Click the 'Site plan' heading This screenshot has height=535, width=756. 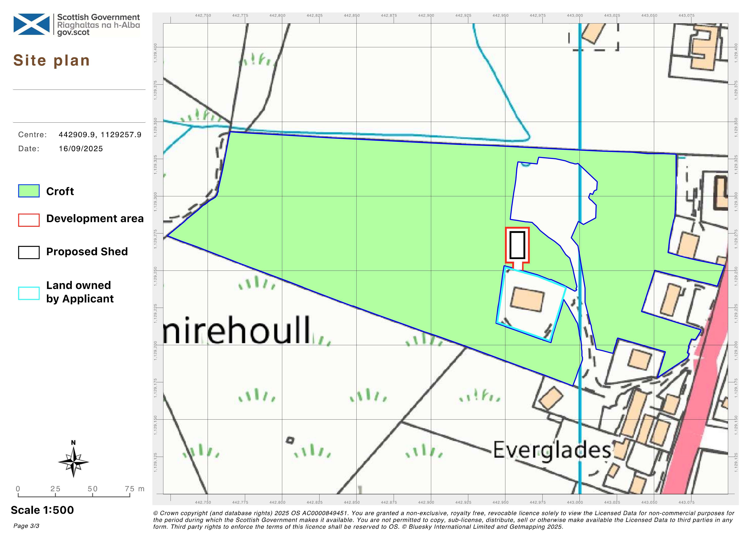click(52, 61)
